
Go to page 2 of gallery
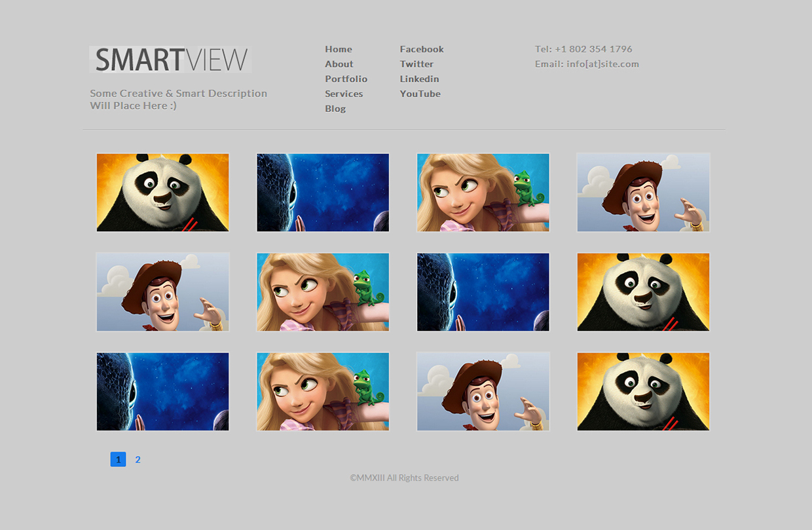tap(138, 459)
